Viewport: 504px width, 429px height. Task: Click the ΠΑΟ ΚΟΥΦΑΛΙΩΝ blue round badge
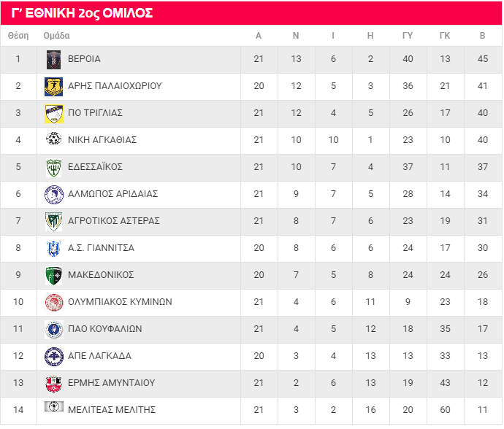(53, 330)
